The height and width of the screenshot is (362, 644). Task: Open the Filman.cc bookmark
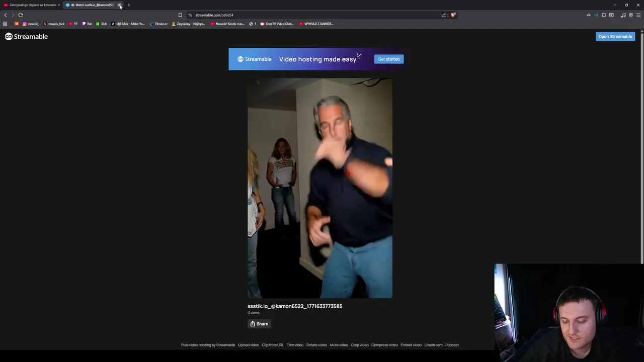pos(158,24)
